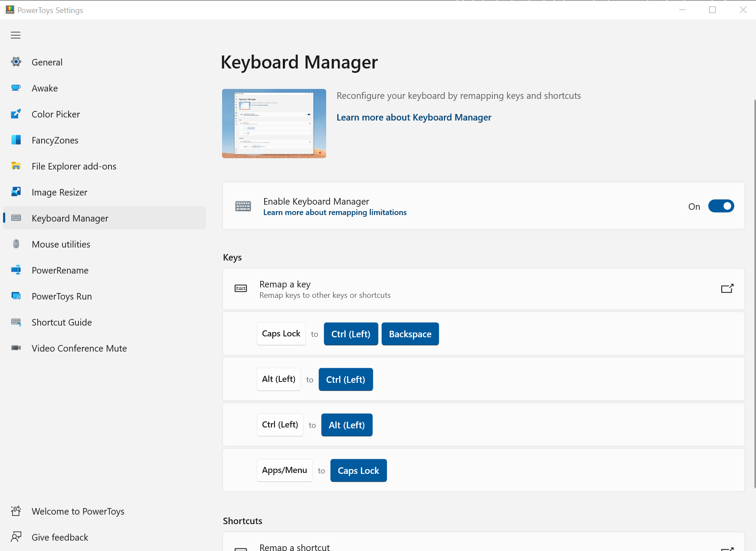Click keyboard icon beside Enable Keyboard Manager

click(243, 206)
